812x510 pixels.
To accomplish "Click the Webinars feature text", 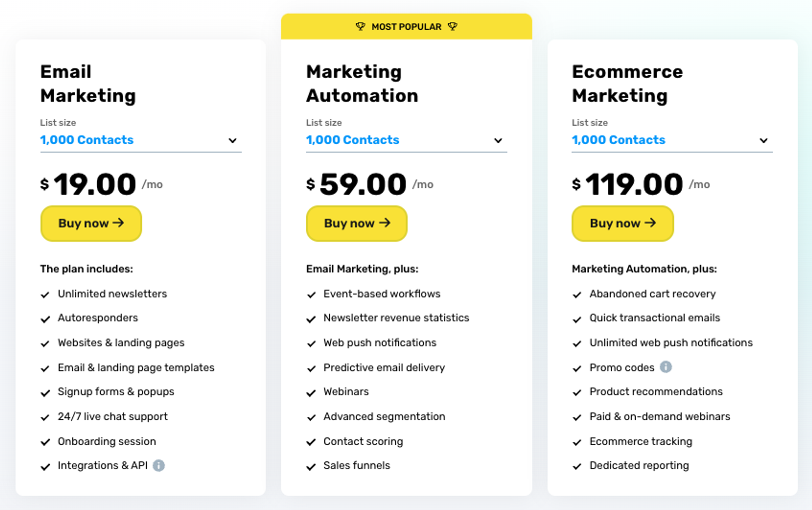I will [346, 392].
